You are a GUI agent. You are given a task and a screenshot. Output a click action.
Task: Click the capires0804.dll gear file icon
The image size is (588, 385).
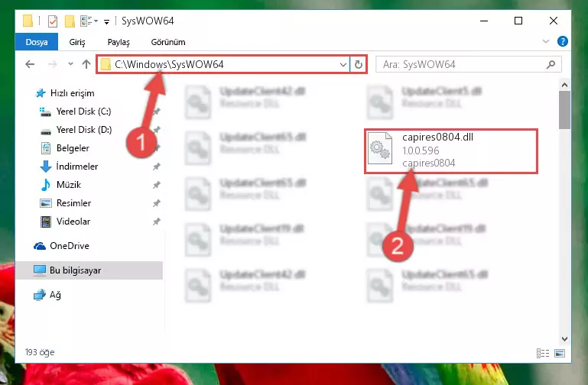coord(380,149)
